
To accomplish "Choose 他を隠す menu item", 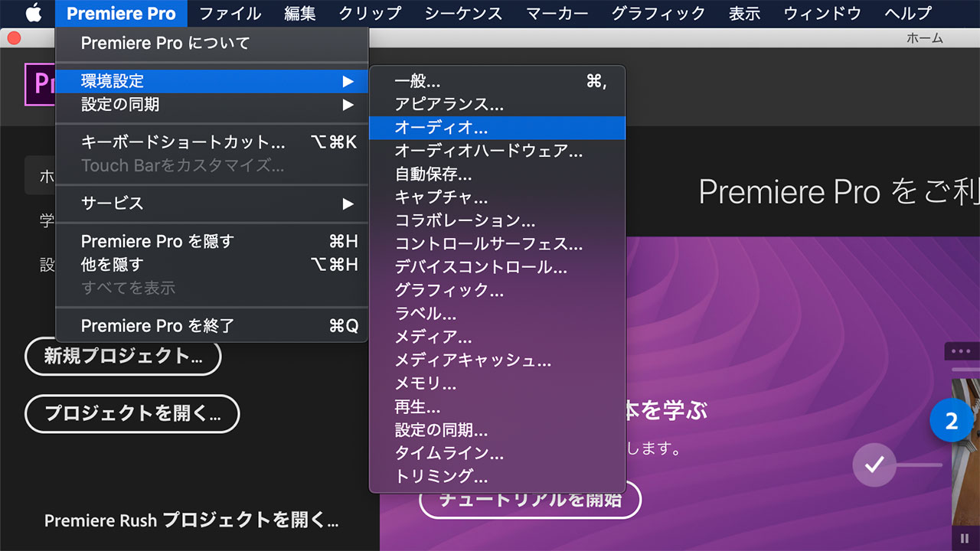I will (x=211, y=265).
